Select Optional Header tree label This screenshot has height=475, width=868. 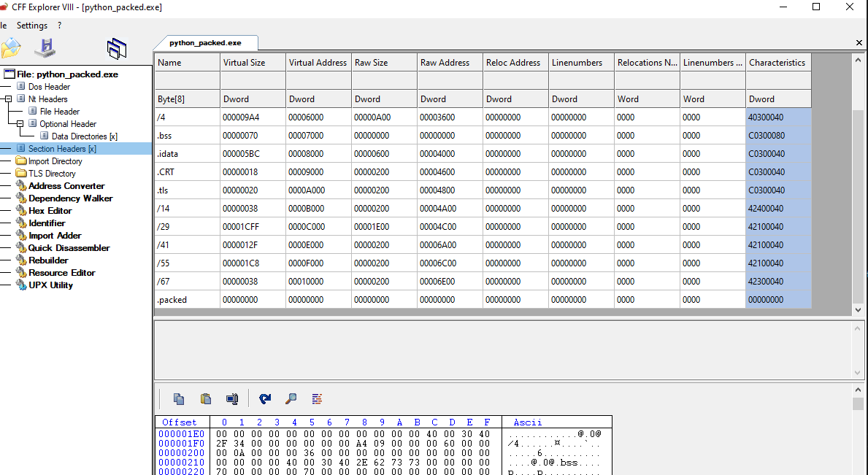[68, 124]
